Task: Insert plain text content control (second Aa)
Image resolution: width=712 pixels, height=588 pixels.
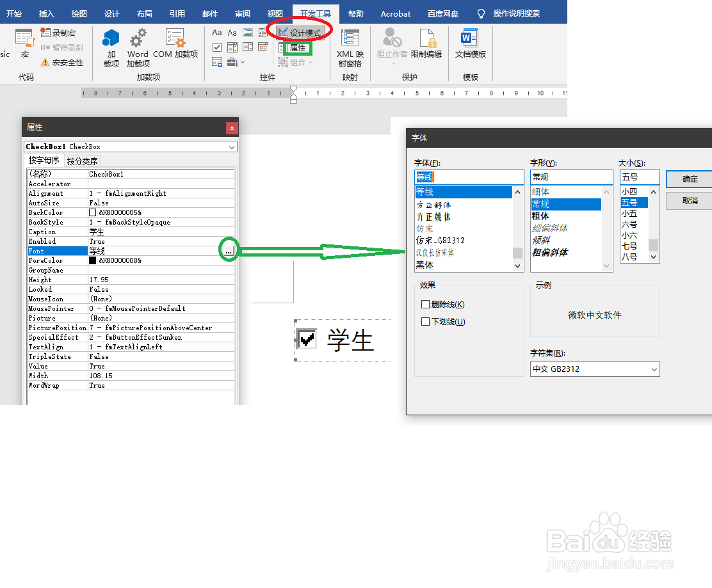Action: pyautogui.click(x=232, y=33)
